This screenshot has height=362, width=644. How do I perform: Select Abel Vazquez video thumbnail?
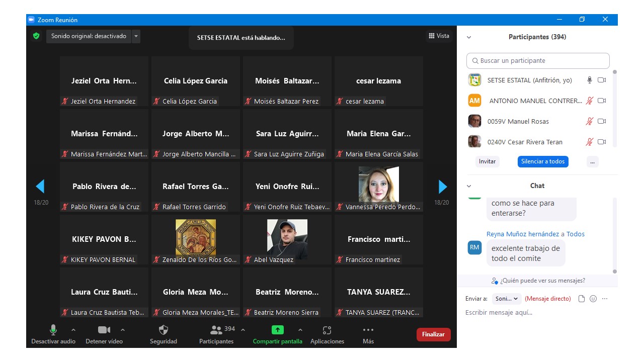point(287,239)
